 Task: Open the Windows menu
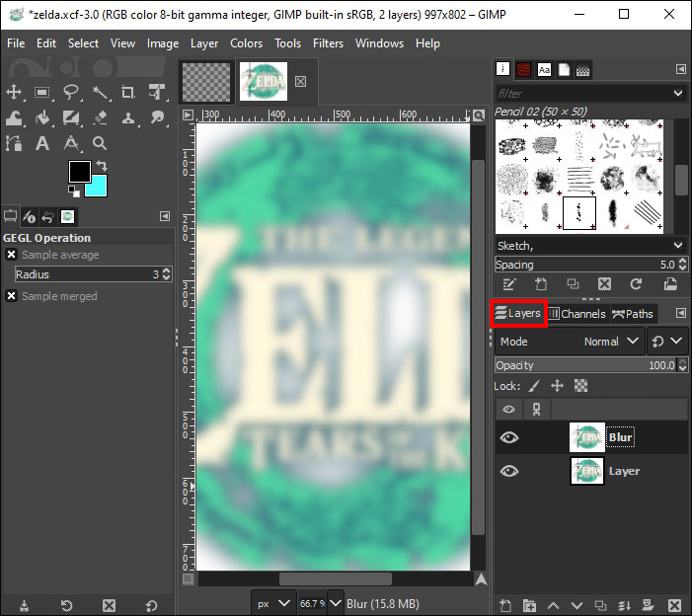(x=379, y=43)
